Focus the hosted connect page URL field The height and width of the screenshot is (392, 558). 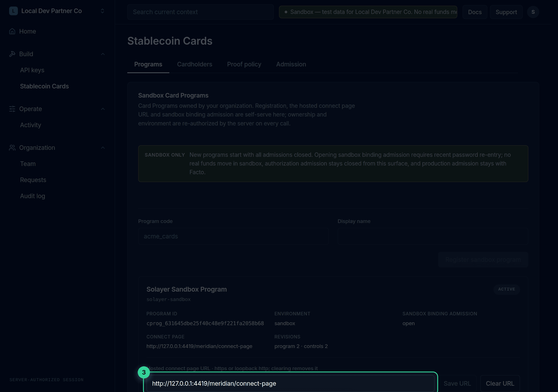290,384
